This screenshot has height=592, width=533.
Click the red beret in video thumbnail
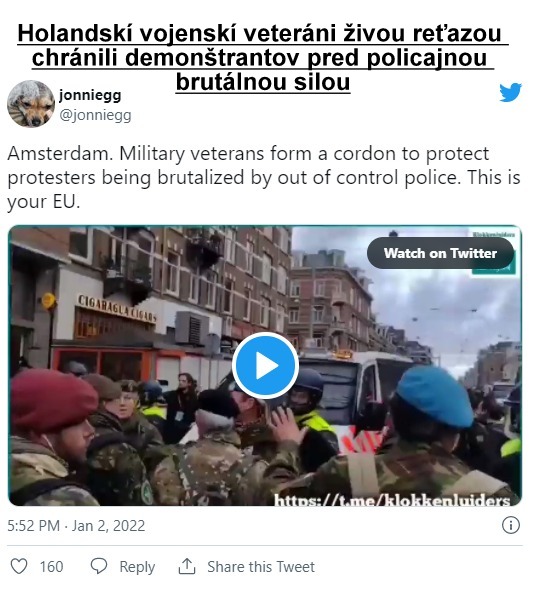coord(53,400)
